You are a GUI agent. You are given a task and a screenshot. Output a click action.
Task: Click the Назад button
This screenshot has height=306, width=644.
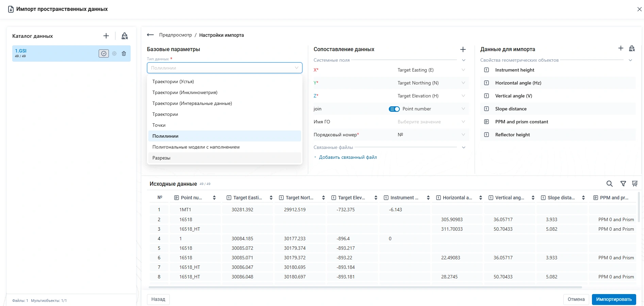coord(158,299)
